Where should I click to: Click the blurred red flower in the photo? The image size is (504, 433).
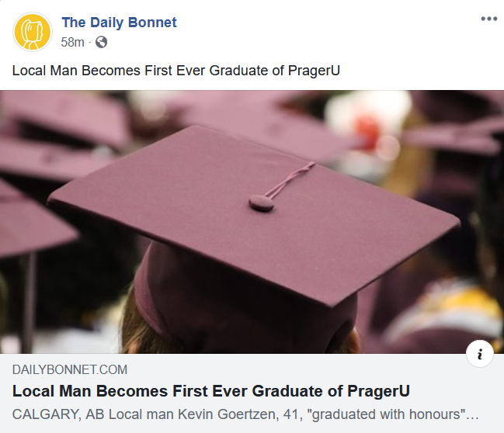point(367,129)
